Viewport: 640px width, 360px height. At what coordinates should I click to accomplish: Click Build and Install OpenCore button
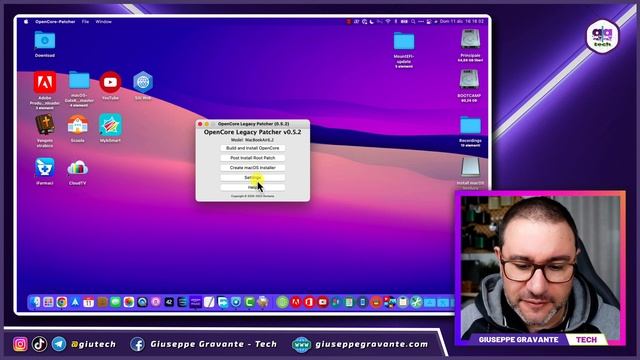[x=253, y=148]
